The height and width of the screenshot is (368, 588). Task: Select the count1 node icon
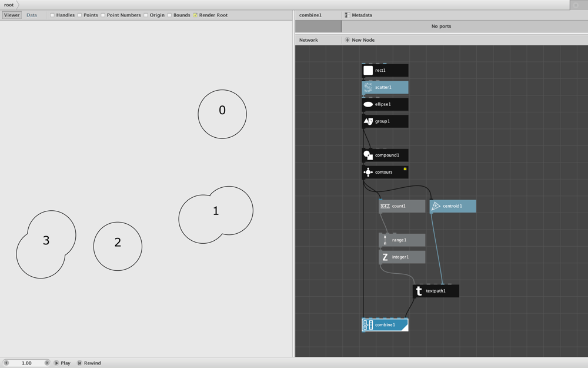click(x=385, y=206)
